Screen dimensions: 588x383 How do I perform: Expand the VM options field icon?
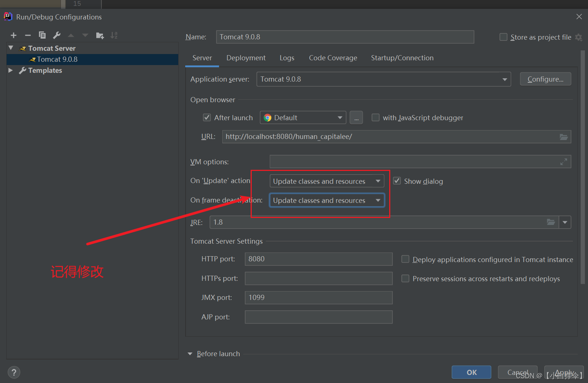tap(564, 162)
